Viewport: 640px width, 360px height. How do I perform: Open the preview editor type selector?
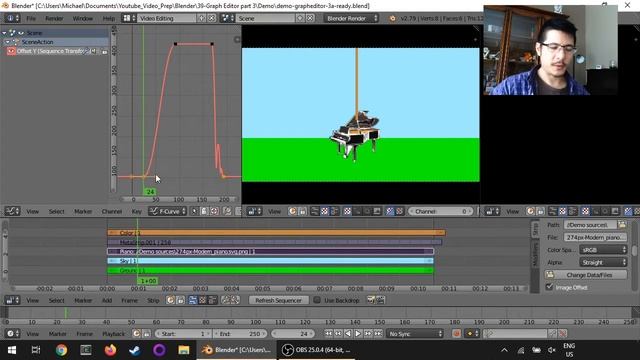coord(254,211)
